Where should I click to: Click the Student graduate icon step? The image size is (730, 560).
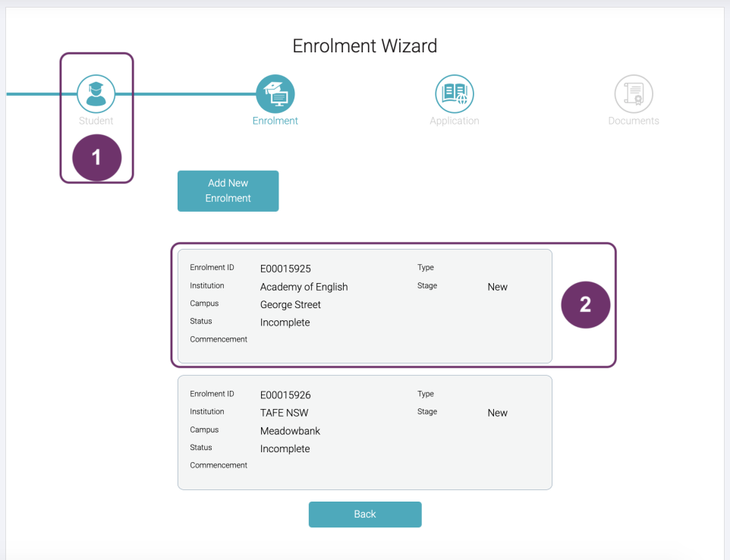(x=96, y=93)
